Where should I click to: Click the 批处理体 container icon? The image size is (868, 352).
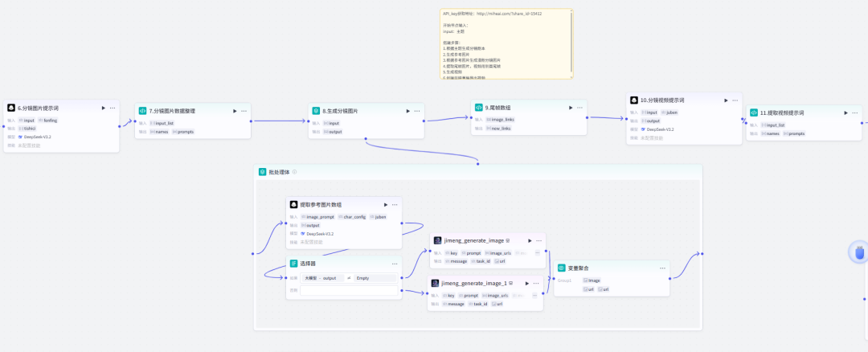pyautogui.click(x=262, y=171)
